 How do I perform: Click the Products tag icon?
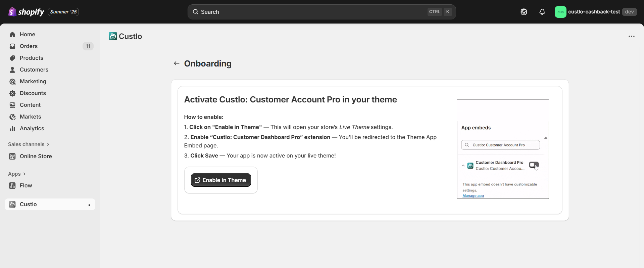[x=12, y=58]
